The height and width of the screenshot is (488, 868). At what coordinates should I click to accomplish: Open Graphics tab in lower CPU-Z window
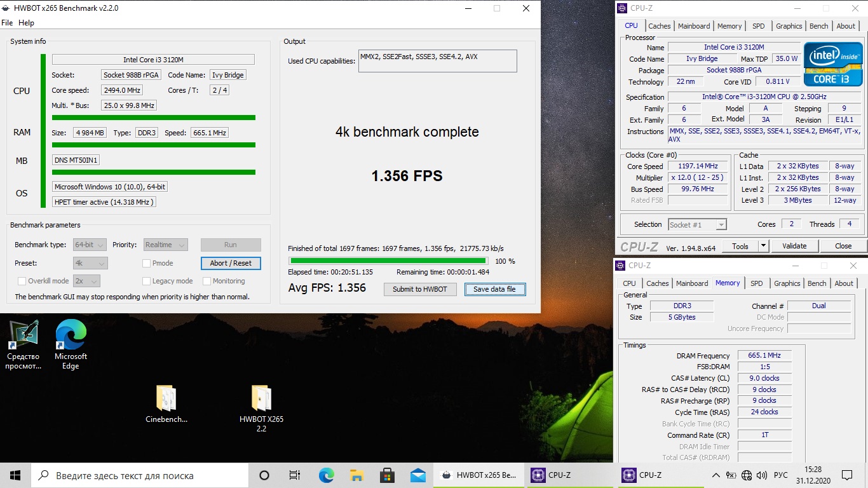(787, 283)
